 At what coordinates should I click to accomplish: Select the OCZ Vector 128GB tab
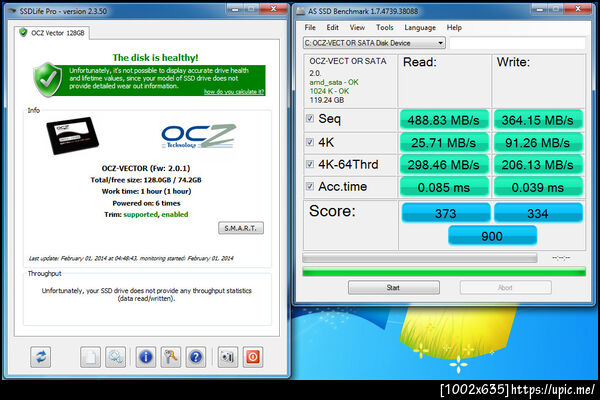[52, 33]
